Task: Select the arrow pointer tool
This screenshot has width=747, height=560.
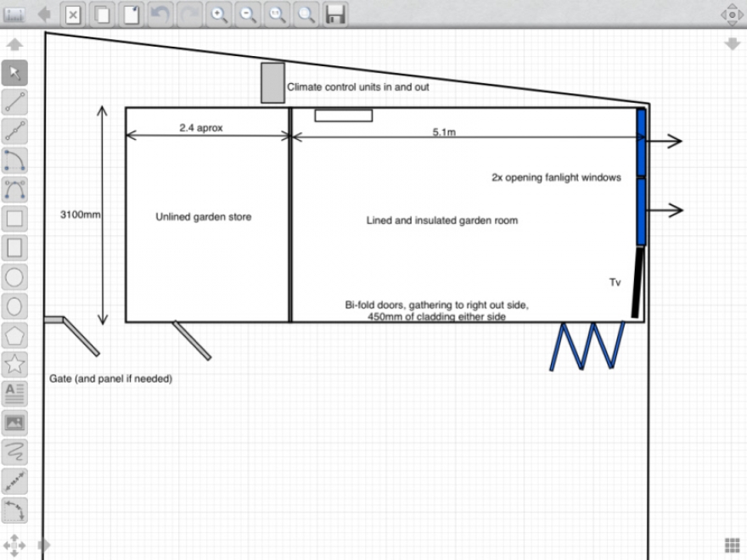Action: (15, 73)
